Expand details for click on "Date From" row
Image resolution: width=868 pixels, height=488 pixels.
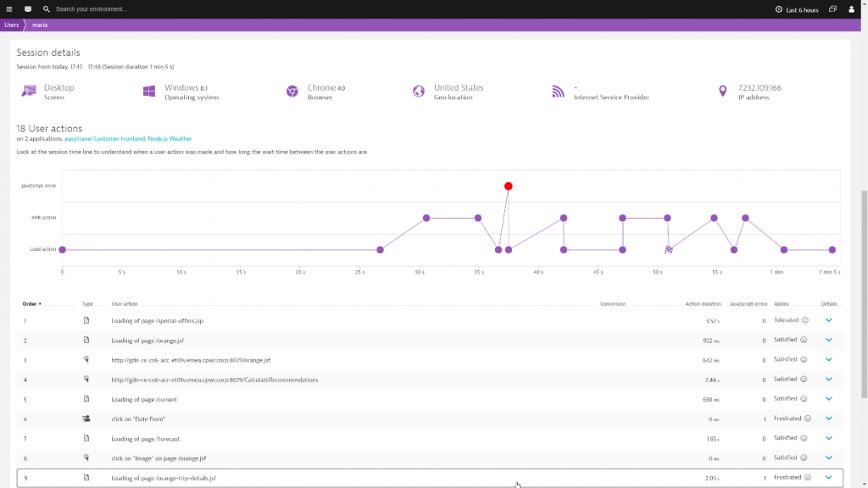pyautogui.click(x=828, y=419)
